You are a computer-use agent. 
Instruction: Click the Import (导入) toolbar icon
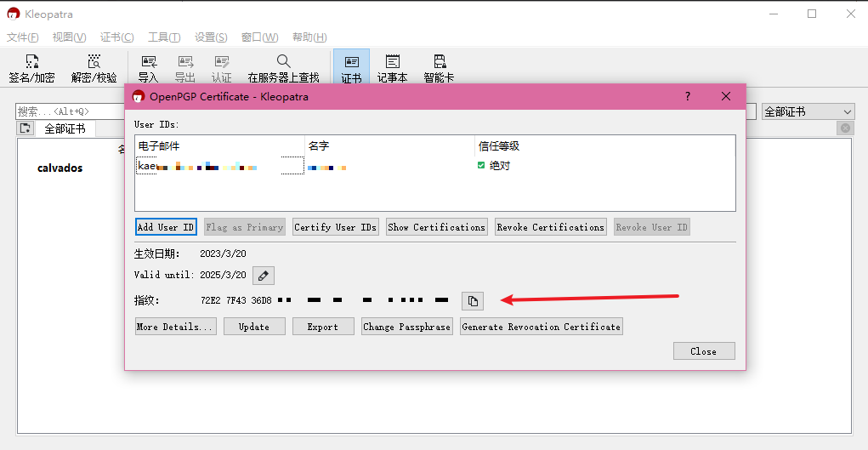coord(148,69)
